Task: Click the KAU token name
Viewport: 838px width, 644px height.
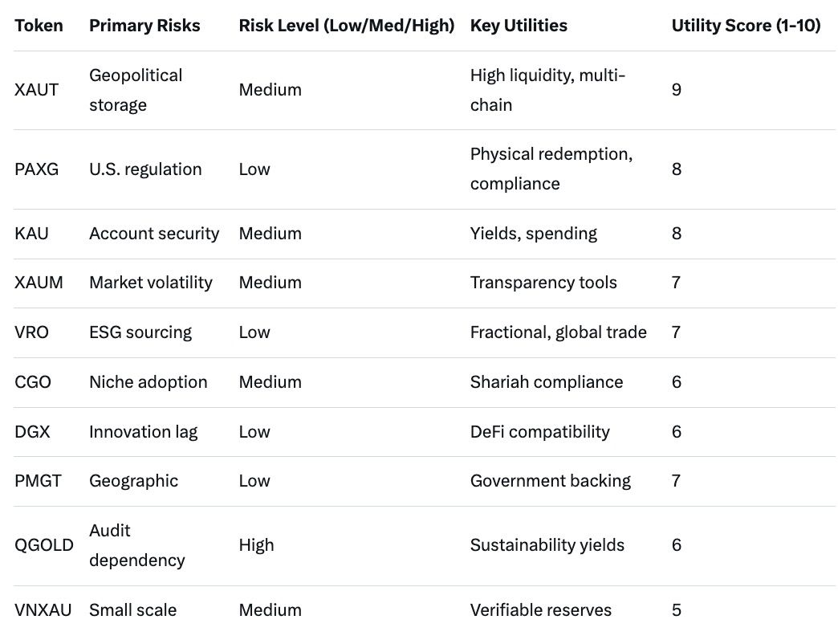Action: click(x=32, y=234)
